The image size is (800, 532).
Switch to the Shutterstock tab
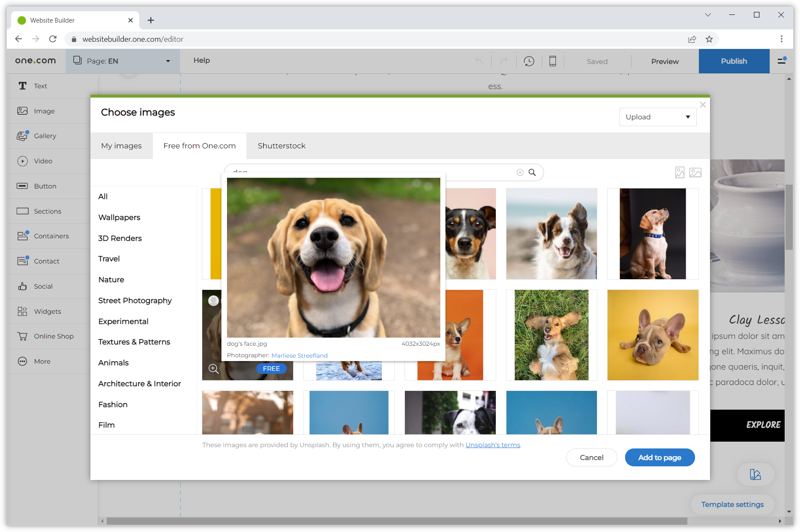pos(282,146)
